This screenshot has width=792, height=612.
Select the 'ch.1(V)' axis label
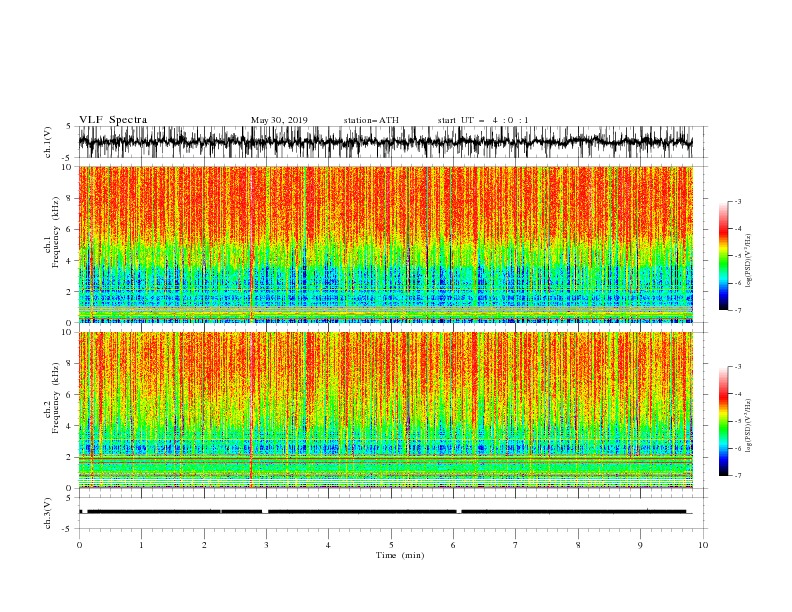click(x=48, y=142)
